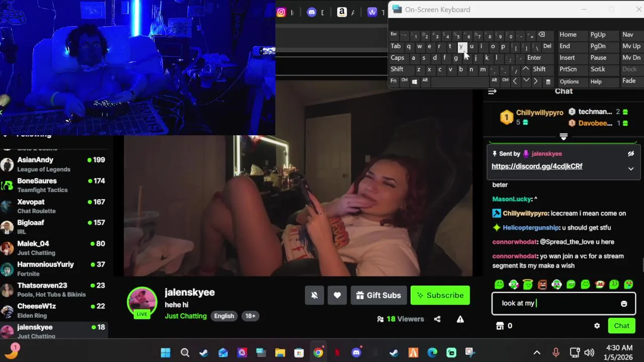The image size is (644, 362).
Task: Follow jalenskyee with the heart icon
Action: tap(337, 295)
